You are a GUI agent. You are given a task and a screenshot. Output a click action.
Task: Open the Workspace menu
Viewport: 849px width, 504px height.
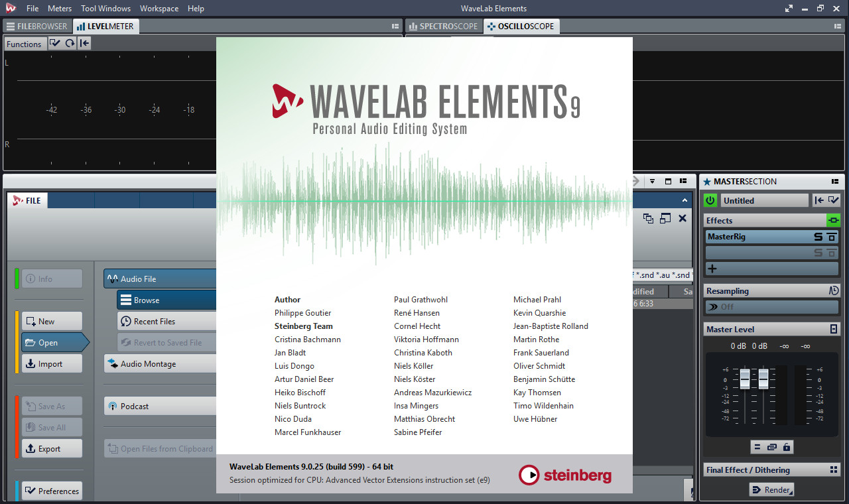click(159, 9)
